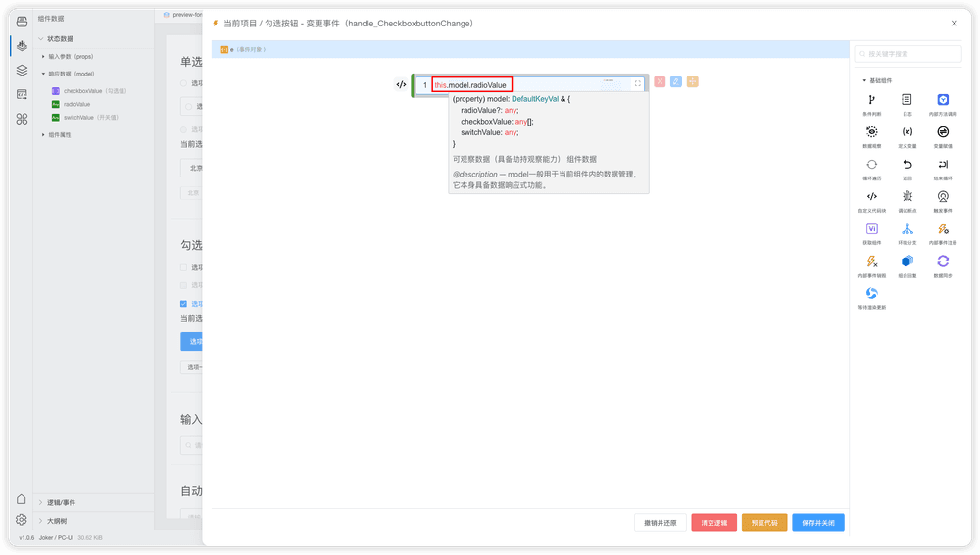Go to the home icon in sidebar
This screenshot has height=555, width=980.
click(x=22, y=499)
